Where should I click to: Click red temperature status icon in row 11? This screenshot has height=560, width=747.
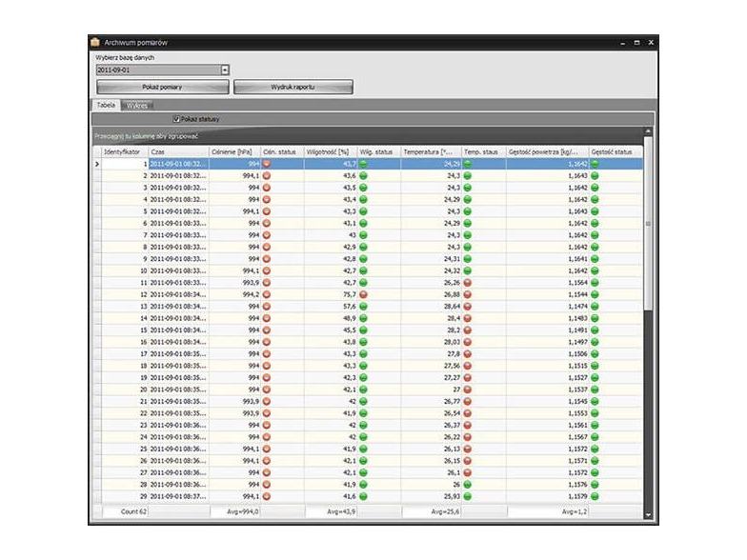click(467, 282)
